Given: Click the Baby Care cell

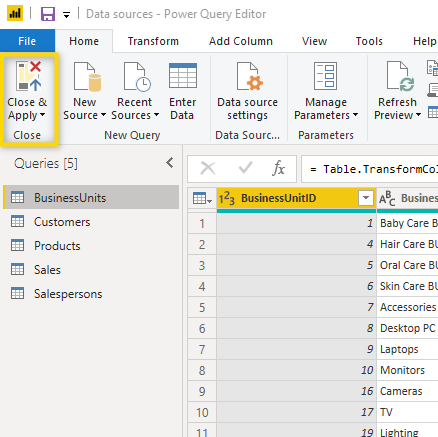Looking at the screenshot, I should click(x=407, y=223).
